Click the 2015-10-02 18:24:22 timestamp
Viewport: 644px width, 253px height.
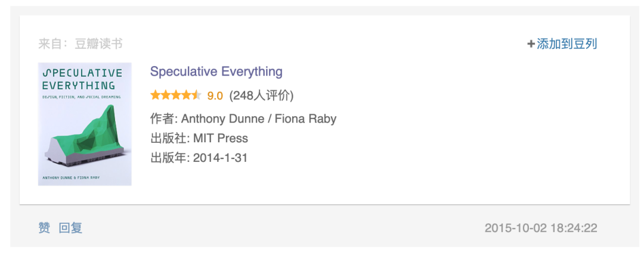[x=541, y=228]
